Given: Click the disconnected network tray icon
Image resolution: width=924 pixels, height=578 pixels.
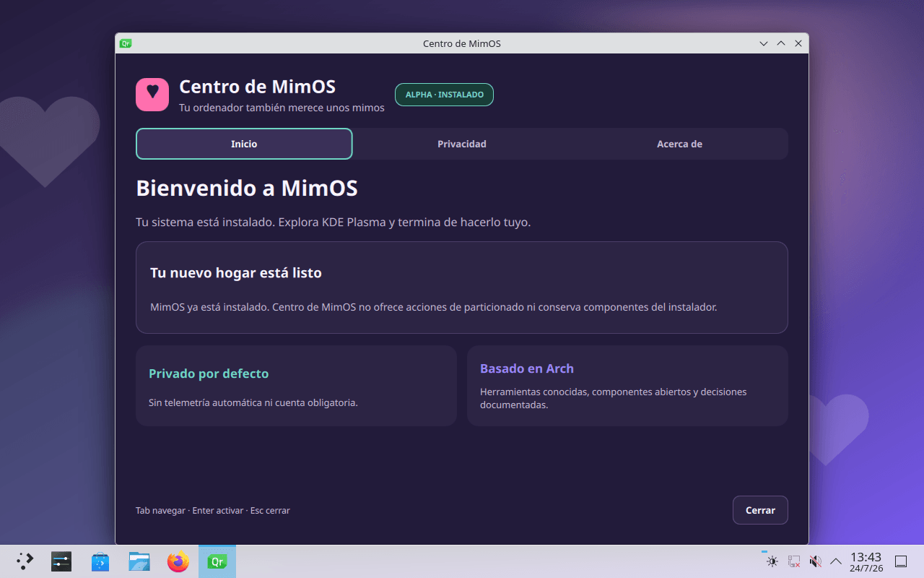Looking at the screenshot, I should click(x=794, y=561).
